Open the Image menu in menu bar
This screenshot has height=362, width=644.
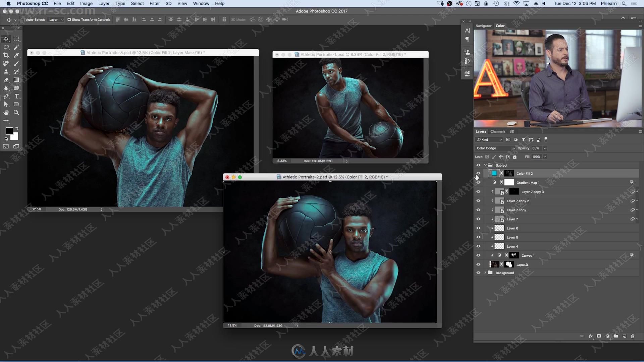pos(86,4)
